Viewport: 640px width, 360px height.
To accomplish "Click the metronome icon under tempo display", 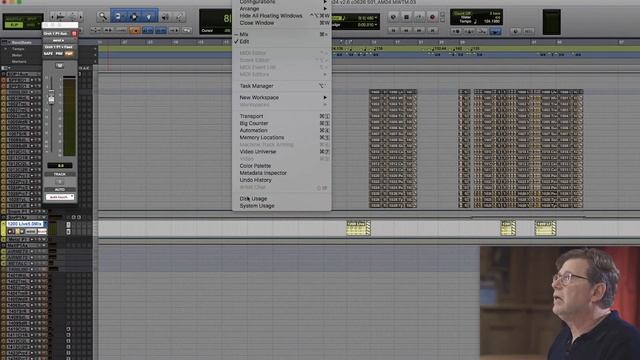I will pos(469,31).
